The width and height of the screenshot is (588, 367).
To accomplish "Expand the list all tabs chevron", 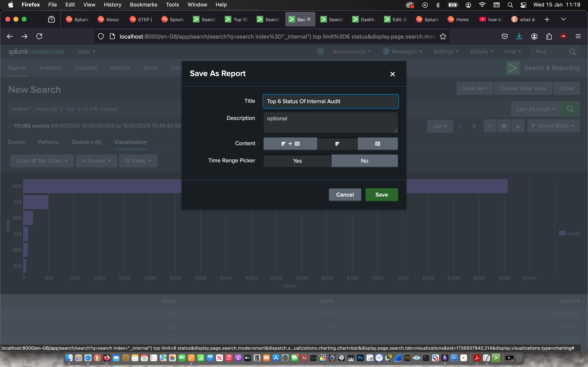I will 563,19.
